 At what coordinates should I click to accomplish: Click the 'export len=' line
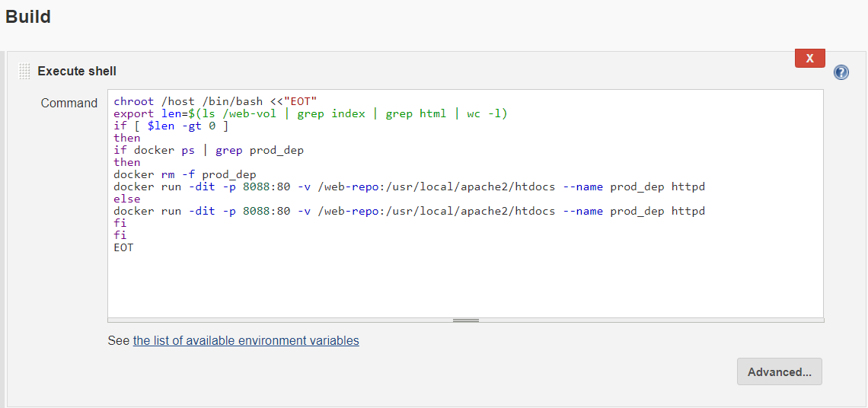(x=310, y=113)
